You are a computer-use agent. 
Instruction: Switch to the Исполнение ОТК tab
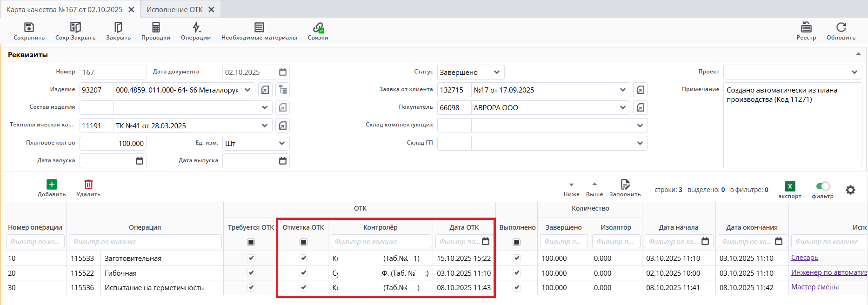pos(174,9)
